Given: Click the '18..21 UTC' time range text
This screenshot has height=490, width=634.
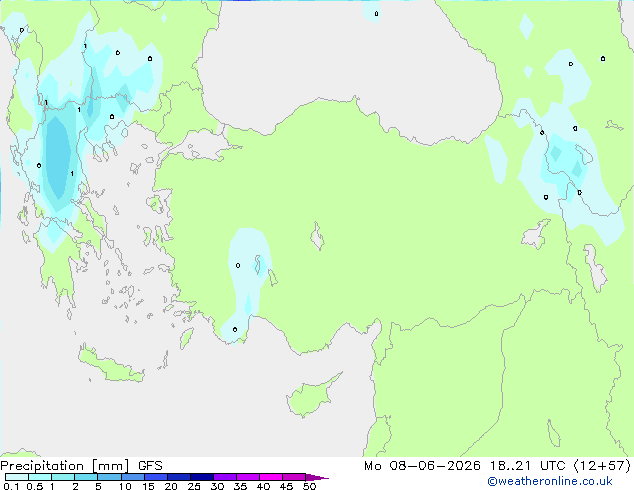Looking at the screenshot, I should 527,466.
